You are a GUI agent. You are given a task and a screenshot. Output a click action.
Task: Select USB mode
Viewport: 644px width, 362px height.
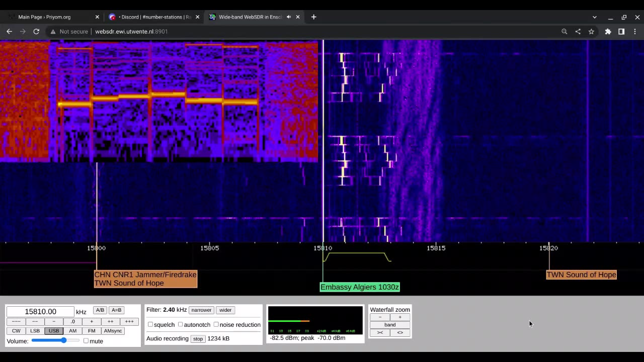(x=54, y=331)
